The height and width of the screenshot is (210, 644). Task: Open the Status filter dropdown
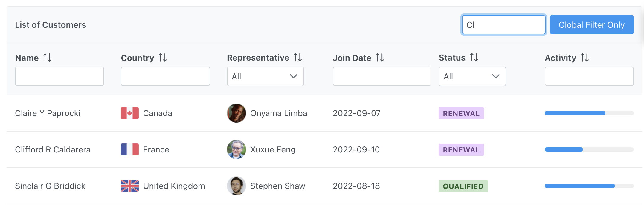472,76
